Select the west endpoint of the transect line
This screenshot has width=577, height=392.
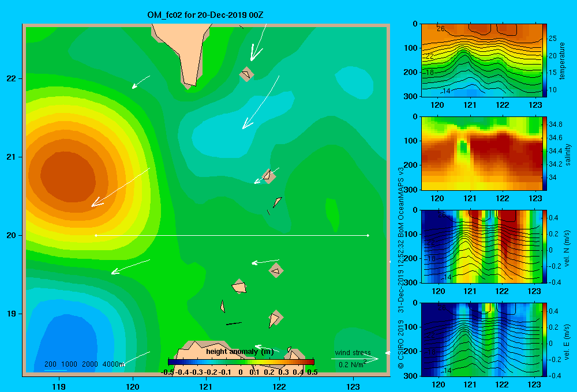click(96, 235)
